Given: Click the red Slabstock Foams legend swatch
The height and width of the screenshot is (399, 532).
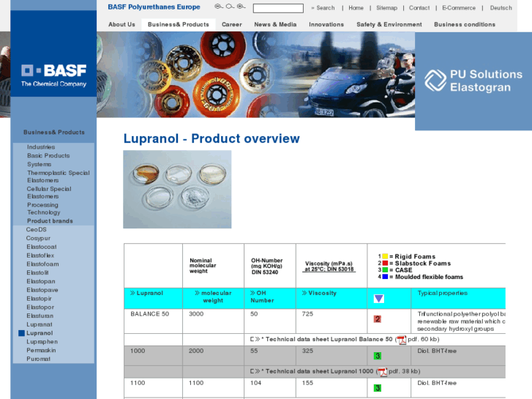Looking at the screenshot, I should [x=385, y=263].
